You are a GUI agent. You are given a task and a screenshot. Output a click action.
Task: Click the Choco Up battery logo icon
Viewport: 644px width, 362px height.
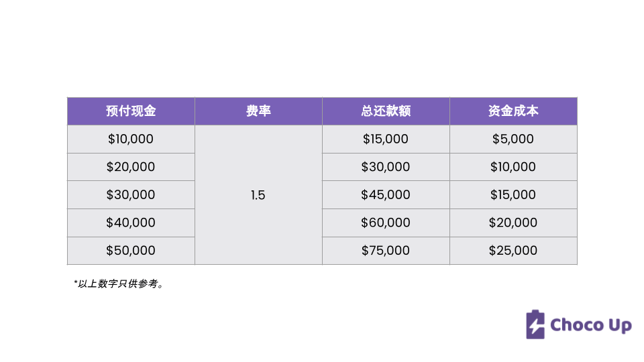[x=535, y=324]
